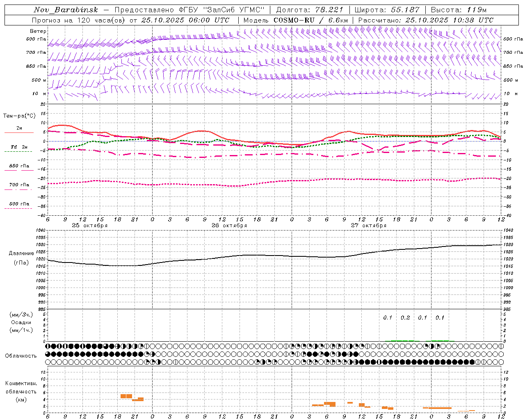Image resolution: width=525 pixels, height=420 pixels.
Task: Click the date label '25 октября'
Action: (90, 226)
